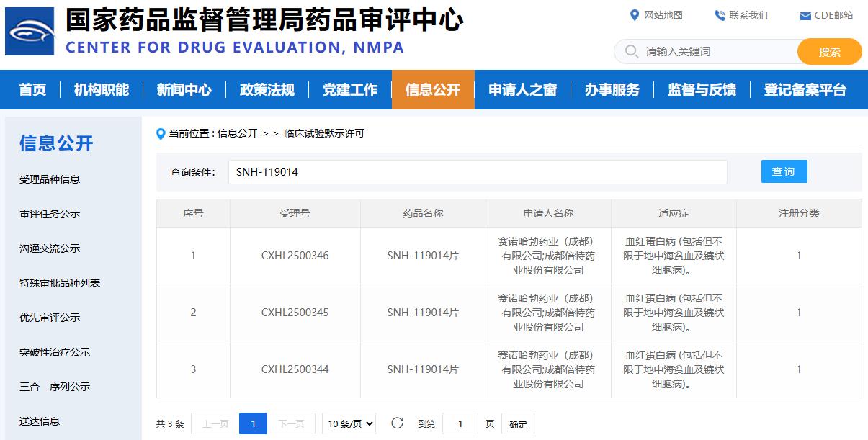Open the 联系我们 link

point(748,15)
